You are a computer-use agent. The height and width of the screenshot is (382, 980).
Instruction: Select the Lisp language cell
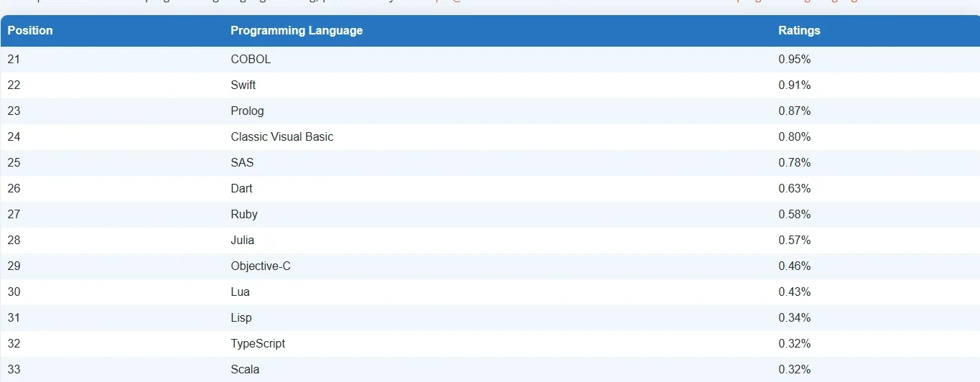(241, 318)
